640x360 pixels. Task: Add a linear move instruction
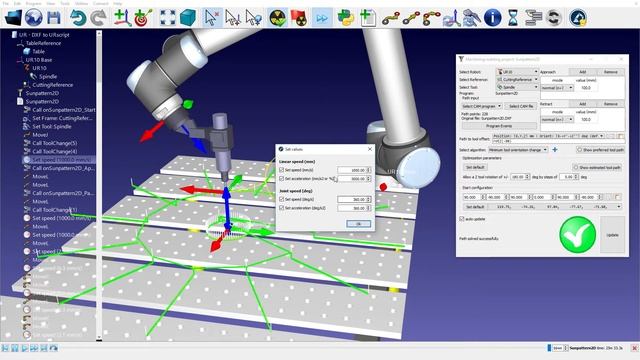click(411, 18)
